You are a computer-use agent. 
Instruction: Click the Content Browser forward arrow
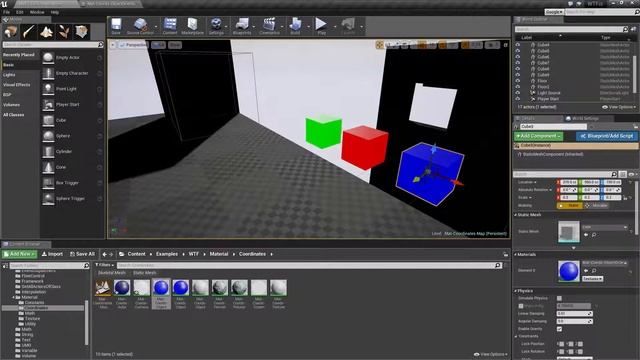click(x=111, y=254)
